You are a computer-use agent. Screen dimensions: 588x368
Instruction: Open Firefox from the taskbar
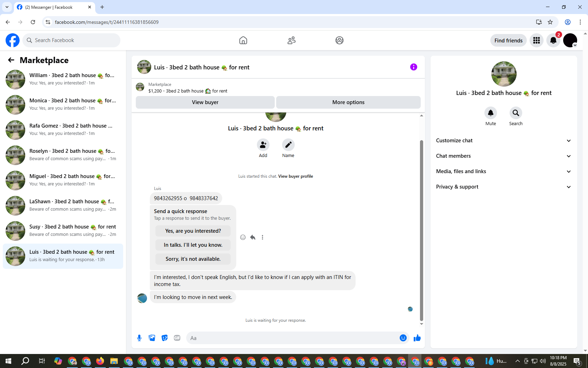coord(100,361)
